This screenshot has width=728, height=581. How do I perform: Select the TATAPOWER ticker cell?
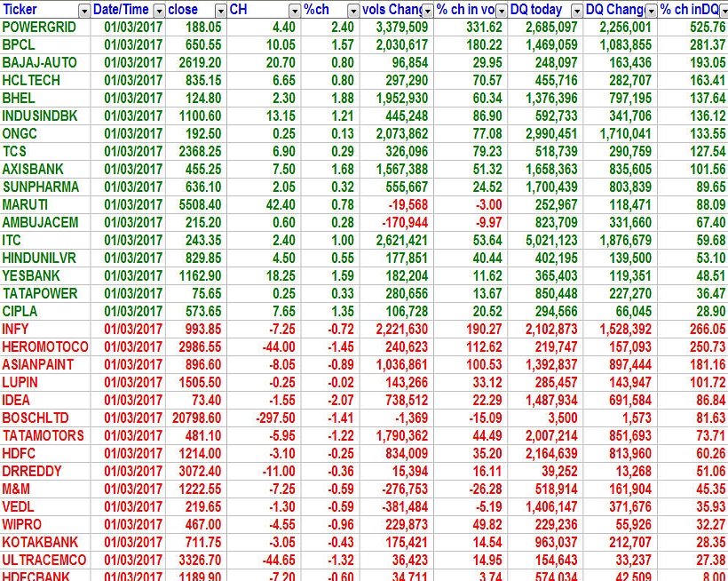coord(45,293)
